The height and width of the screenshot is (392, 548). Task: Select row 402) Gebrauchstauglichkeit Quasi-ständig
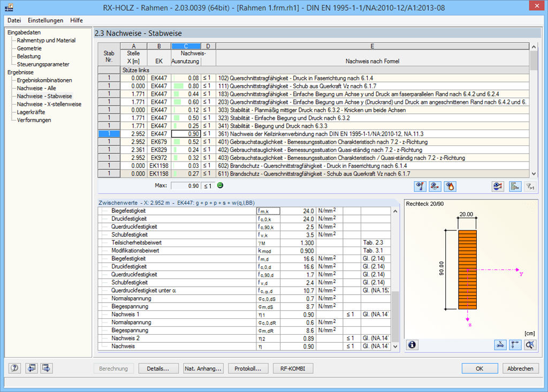coord(314,150)
